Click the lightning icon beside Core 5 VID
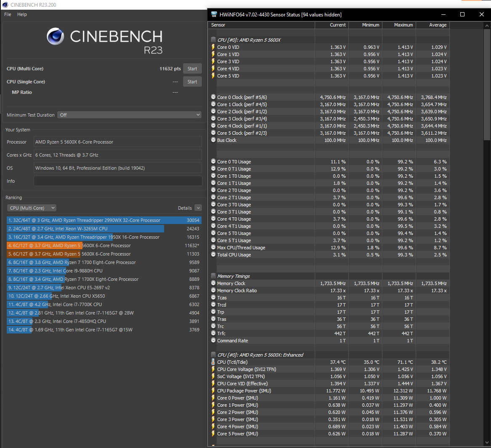Image resolution: width=491 pixels, height=448 pixels. click(213, 75)
